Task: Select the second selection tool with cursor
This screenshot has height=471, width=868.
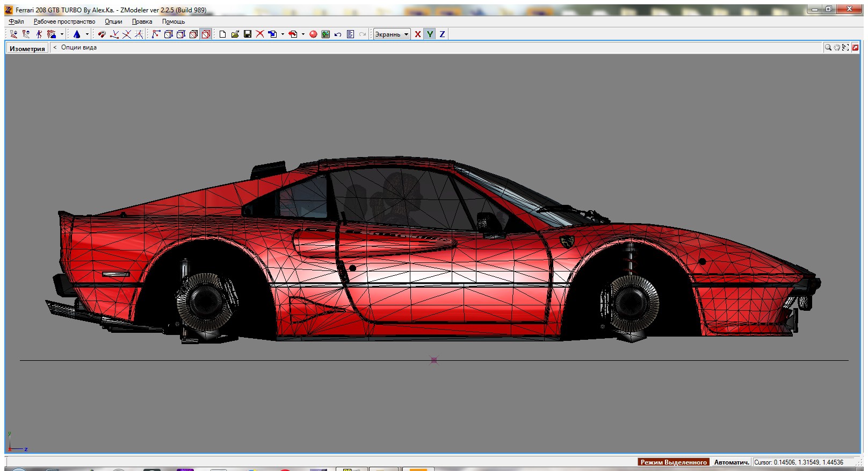Action: (26, 34)
